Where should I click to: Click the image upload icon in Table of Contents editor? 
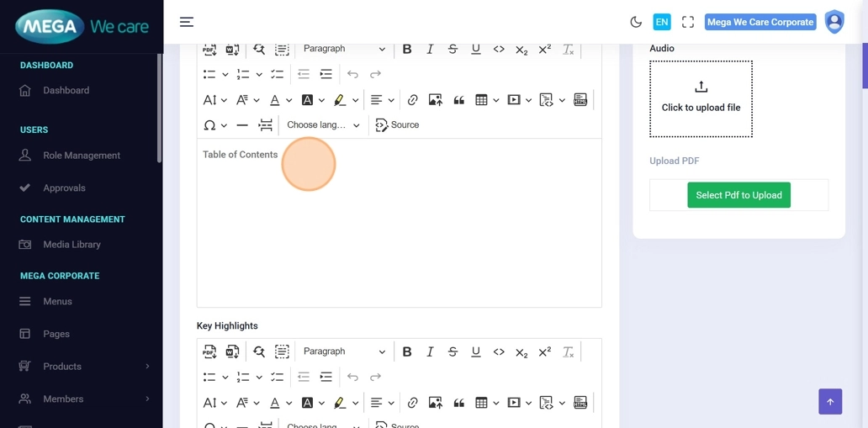pyautogui.click(x=435, y=100)
